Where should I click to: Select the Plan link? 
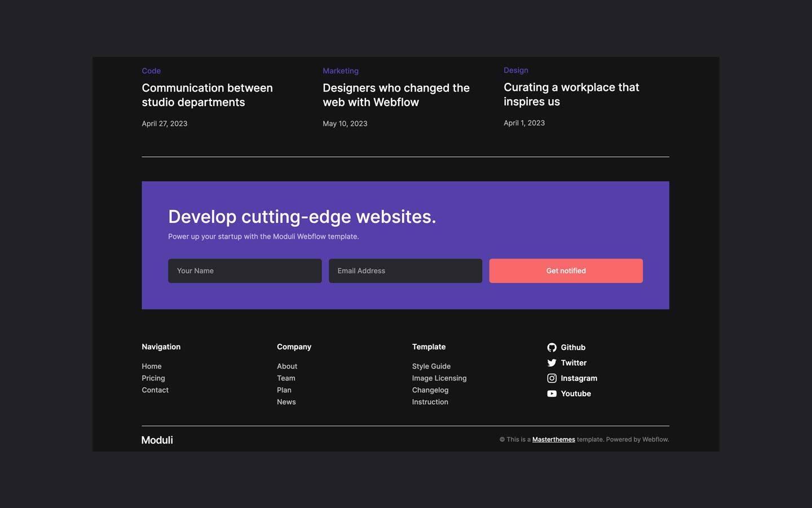coord(284,389)
